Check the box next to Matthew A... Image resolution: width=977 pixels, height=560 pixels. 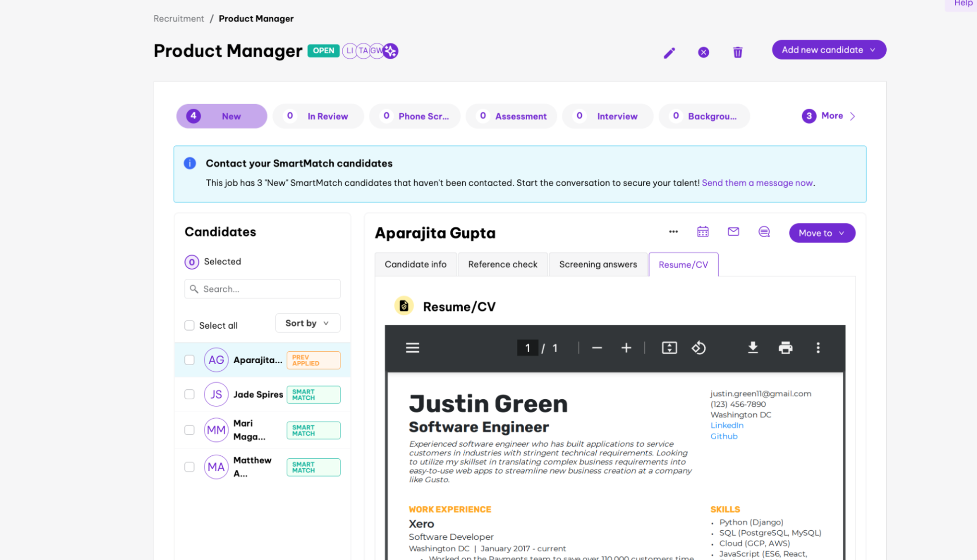(x=189, y=467)
